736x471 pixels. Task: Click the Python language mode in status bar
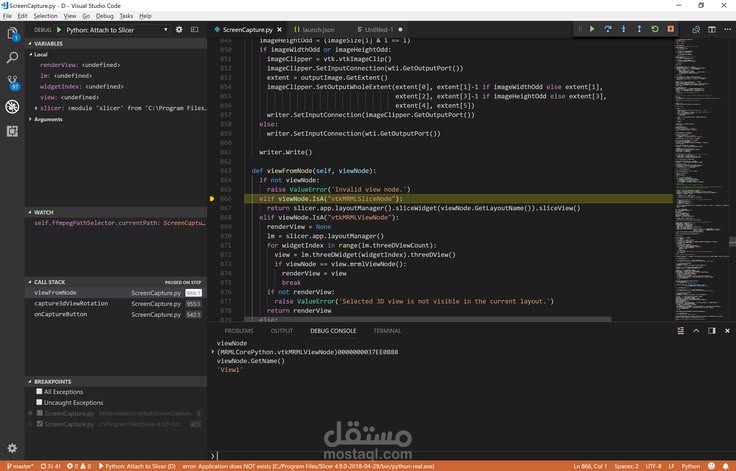pos(690,466)
